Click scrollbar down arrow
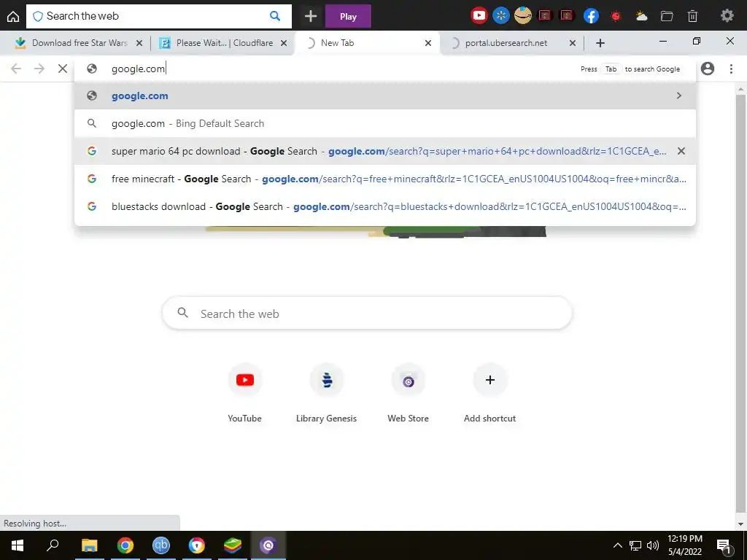 [740, 524]
